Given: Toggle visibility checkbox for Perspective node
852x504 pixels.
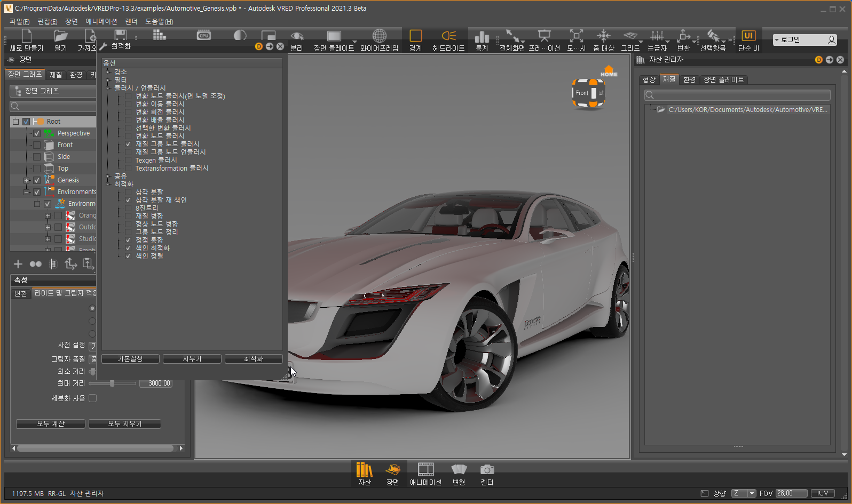Looking at the screenshot, I should click(37, 133).
